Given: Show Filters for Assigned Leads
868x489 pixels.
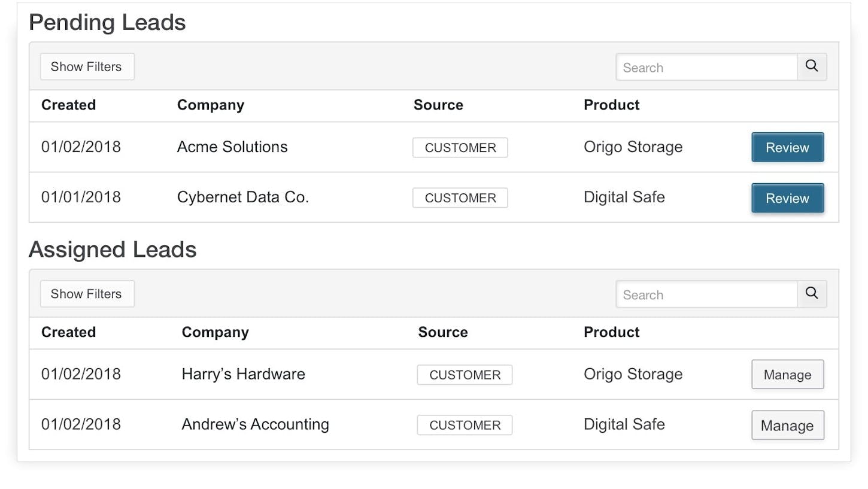Looking at the screenshot, I should [x=87, y=294].
